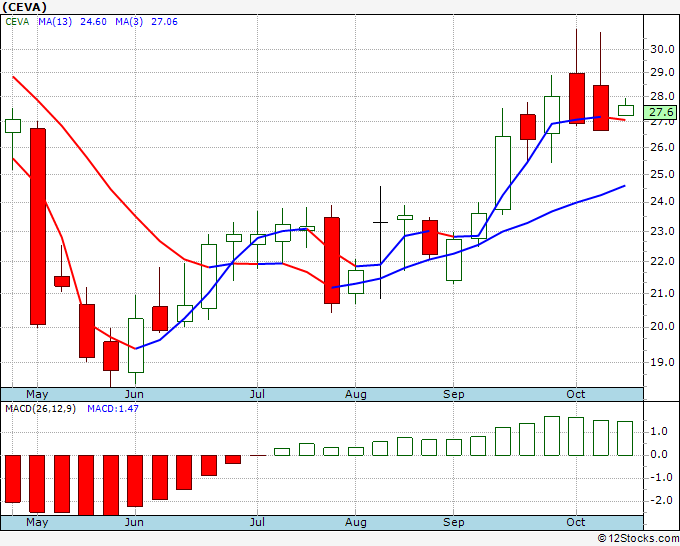The height and width of the screenshot is (546, 680).
Task: Click the 20.0 price axis label
Action: pos(662,327)
